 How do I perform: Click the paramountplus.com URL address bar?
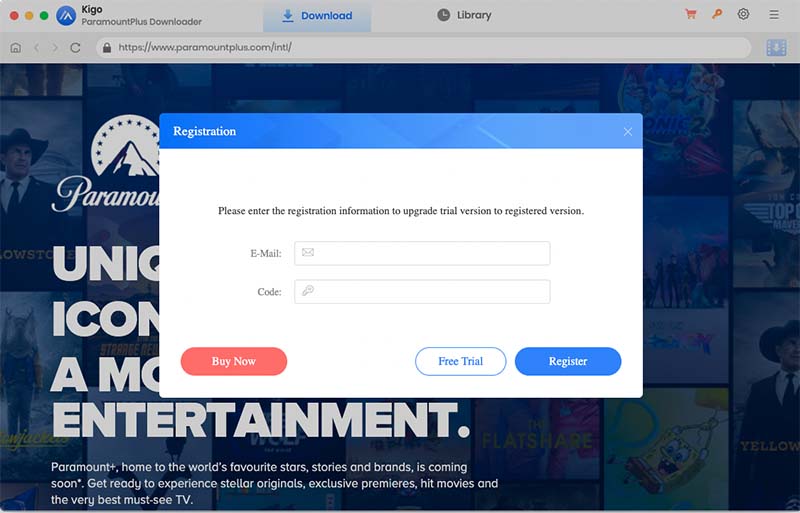423,47
